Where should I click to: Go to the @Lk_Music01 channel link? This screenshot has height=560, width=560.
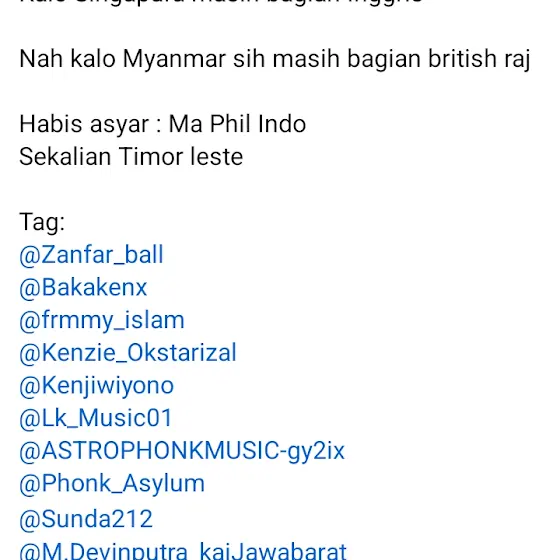[96, 418]
